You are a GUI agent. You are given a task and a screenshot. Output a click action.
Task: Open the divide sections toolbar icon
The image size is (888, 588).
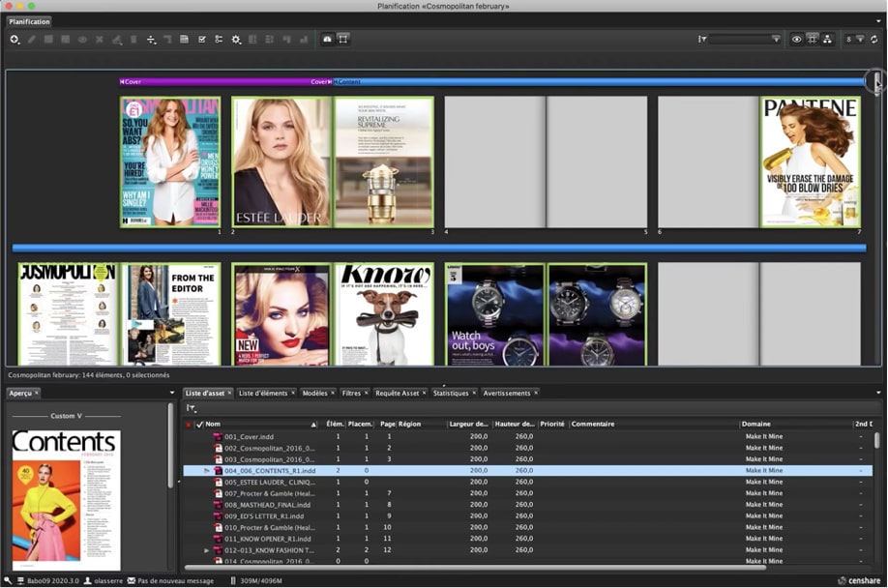click(151, 39)
